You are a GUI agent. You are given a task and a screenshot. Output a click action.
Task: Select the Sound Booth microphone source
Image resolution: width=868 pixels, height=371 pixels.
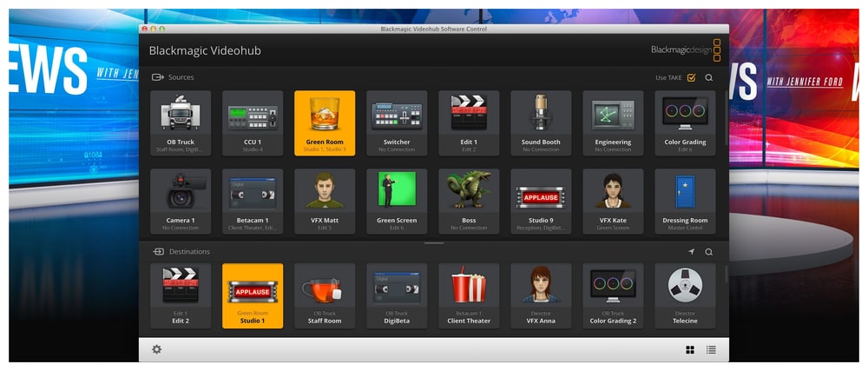coord(541,123)
